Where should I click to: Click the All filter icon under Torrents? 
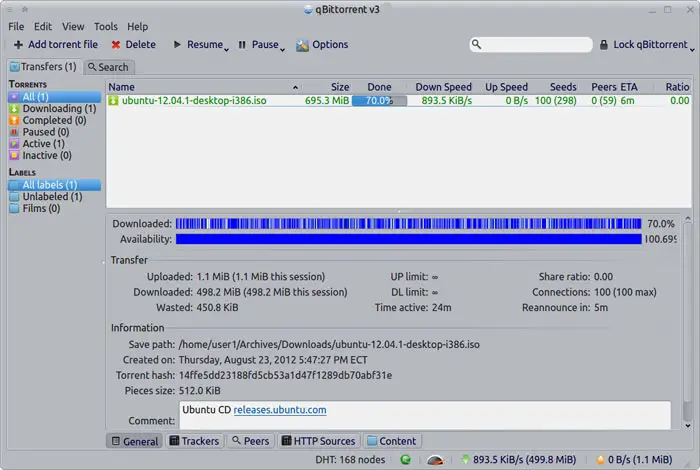tap(14, 97)
